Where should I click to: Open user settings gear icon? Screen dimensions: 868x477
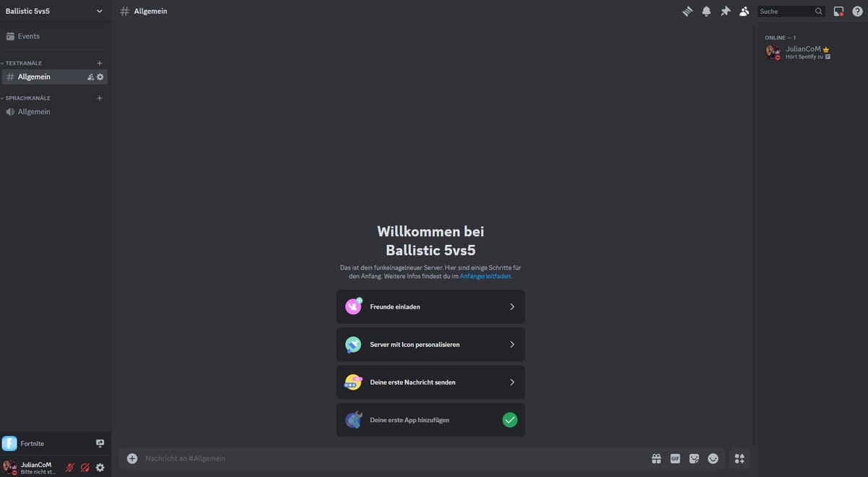101,468
